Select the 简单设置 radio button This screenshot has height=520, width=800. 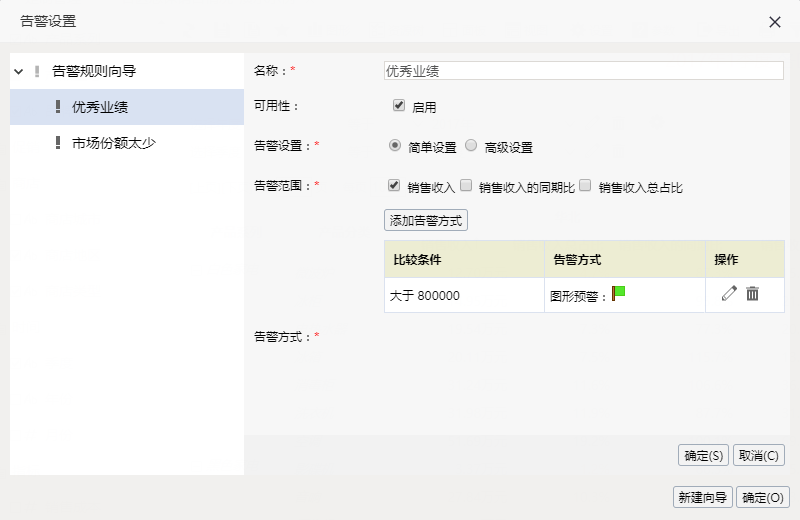coord(394,145)
